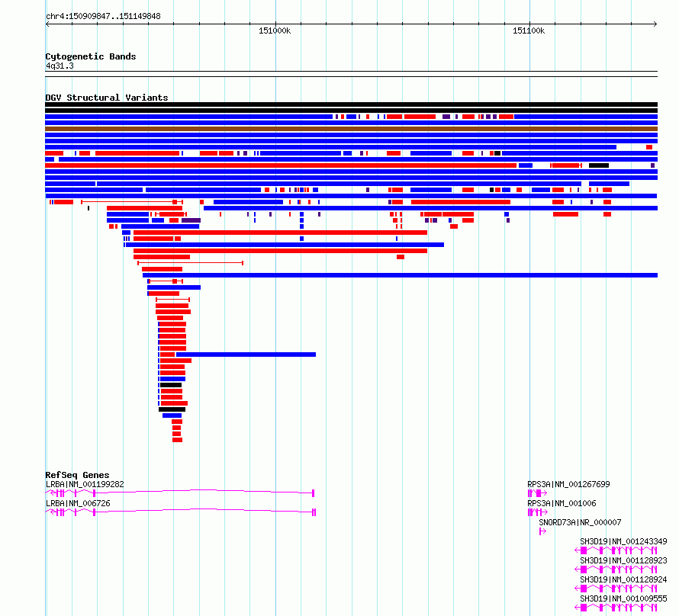This screenshot has height=616, width=679.
Task: Click the brown full-width DGV variant bar
Action: click(x=351, y=129)
